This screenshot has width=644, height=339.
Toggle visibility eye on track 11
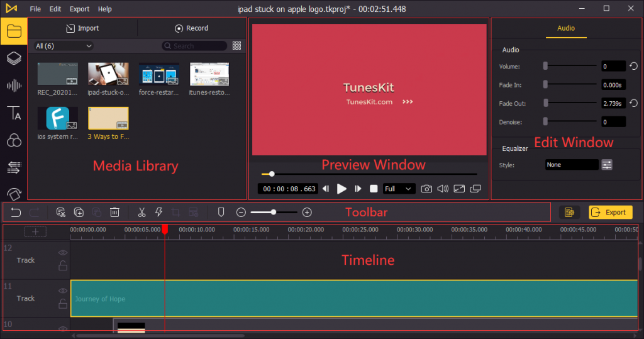[62, 291]
